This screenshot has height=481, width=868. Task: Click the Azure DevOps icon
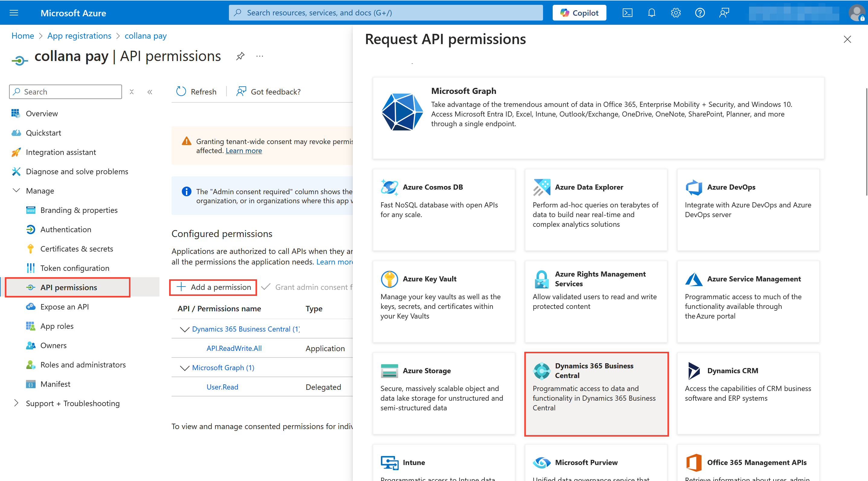tap(694, 187)
